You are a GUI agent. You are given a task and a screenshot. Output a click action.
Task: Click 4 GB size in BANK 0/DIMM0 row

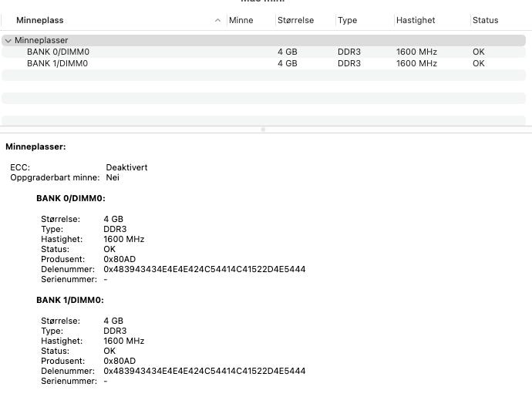point(288,52)
